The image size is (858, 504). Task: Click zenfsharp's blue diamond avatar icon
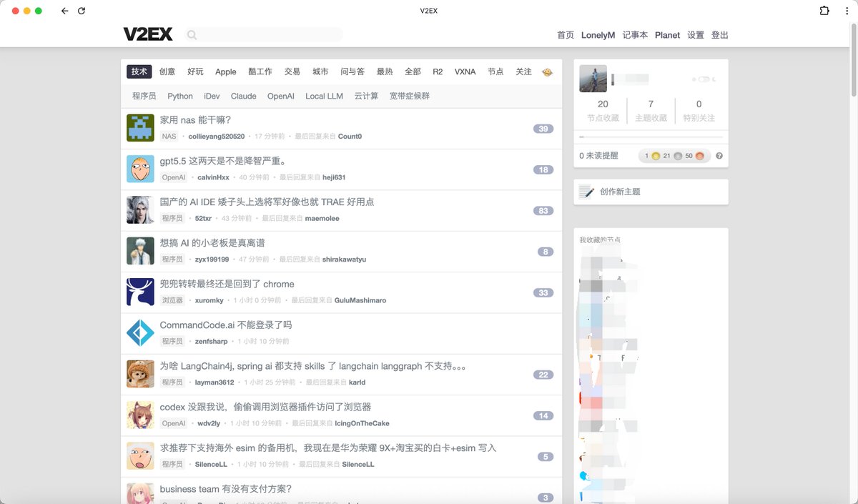click(x=140, y=332)
